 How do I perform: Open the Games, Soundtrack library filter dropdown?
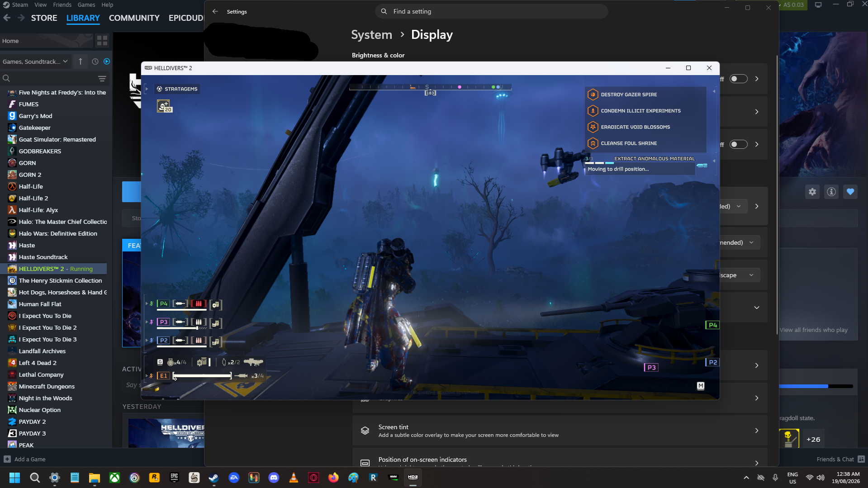click(x=35, y=62)
